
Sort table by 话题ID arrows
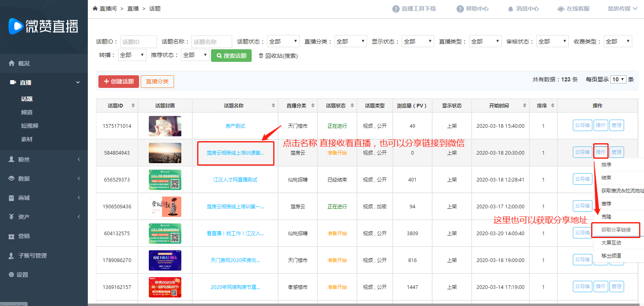click(x=133, y=105)
